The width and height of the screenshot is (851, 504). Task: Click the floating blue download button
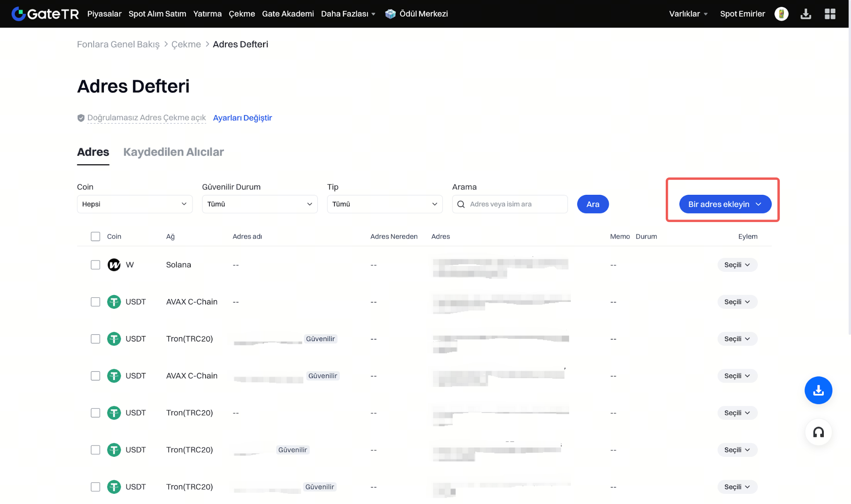(818, 390)
